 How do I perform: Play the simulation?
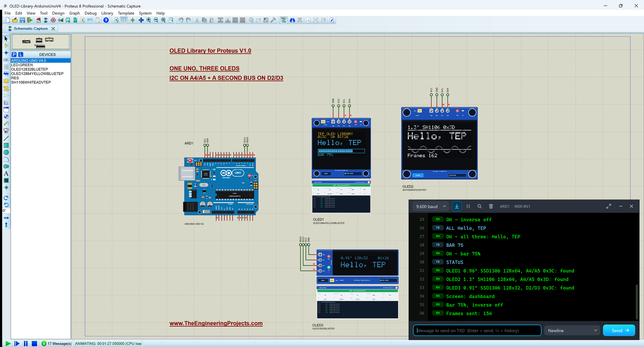click(8, 343)
